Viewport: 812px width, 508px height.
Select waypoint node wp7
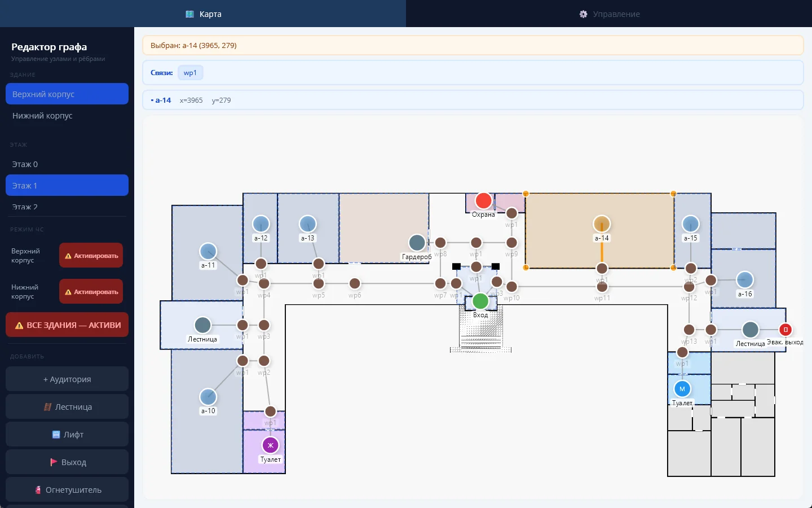tap(440, 283)
